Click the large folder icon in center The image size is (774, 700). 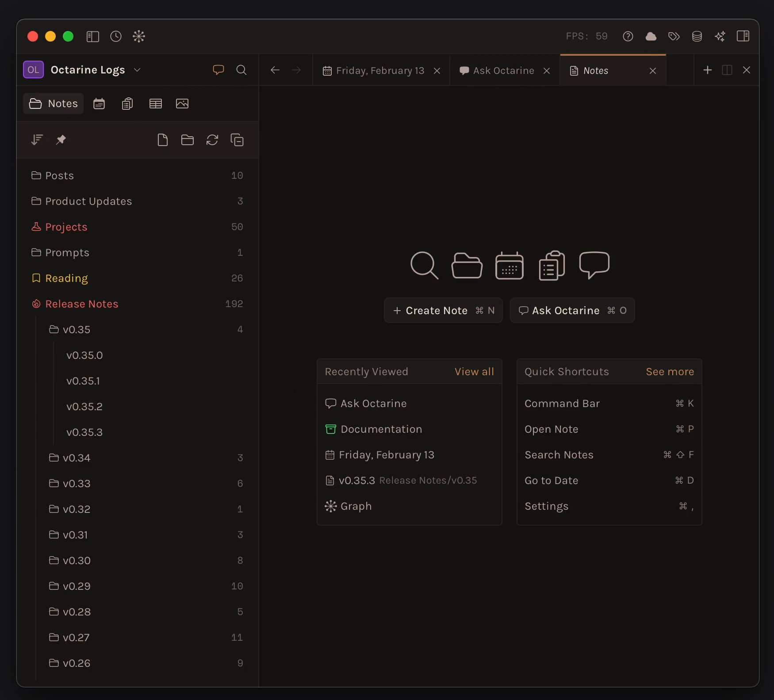(467, 265)
